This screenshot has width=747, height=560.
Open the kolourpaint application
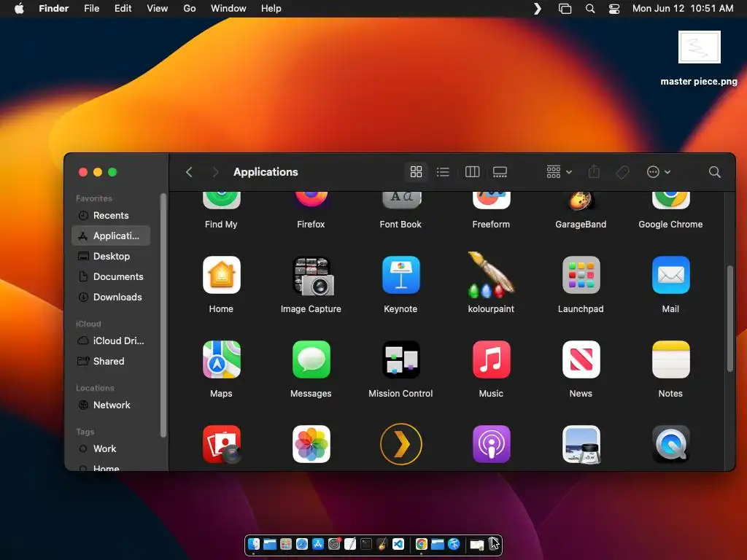pos(491,275)
